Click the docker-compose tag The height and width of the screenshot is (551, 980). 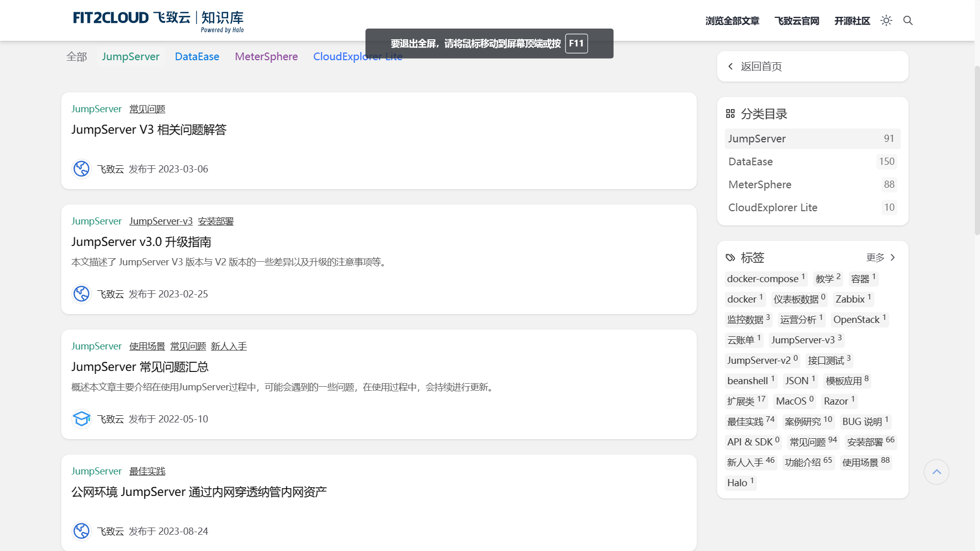tap(766, 279)
